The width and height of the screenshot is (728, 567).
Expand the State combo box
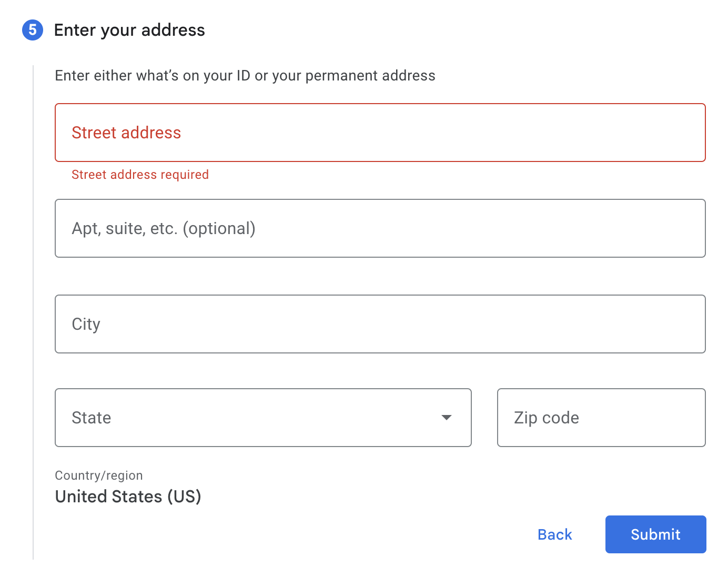coord(263,417)
